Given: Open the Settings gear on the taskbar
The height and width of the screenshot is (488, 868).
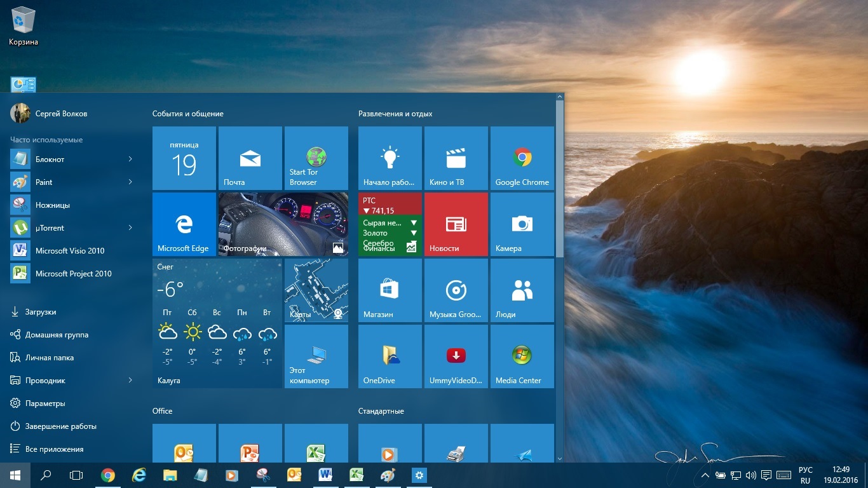Looking at the screenshot, I should (419, 475).
